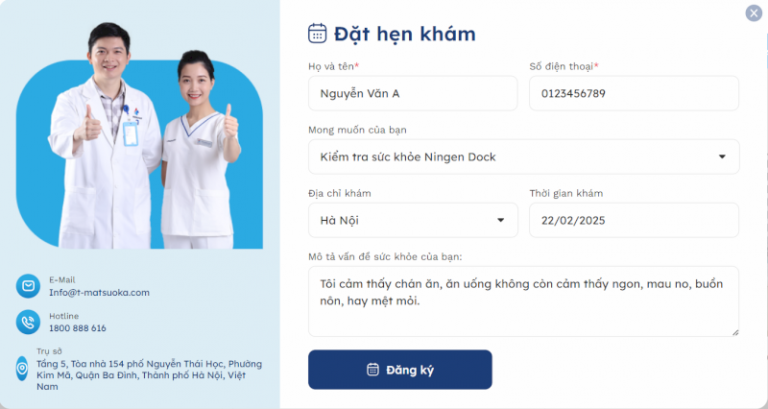Click the calendar icon on Đăng ký button
The height and width of the screenshot is (409, 768).
(373, 369)
